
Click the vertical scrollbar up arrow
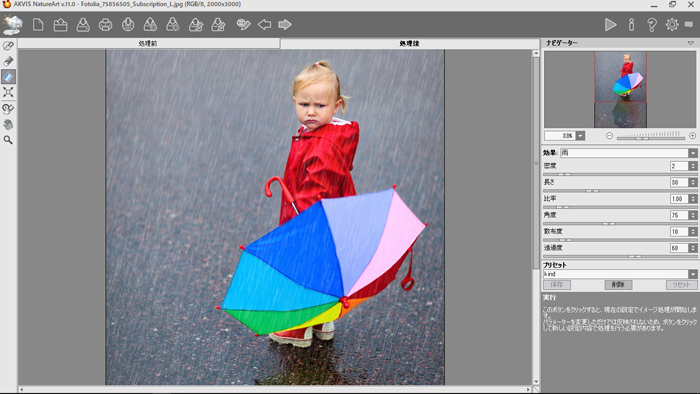tap(536, 53)
